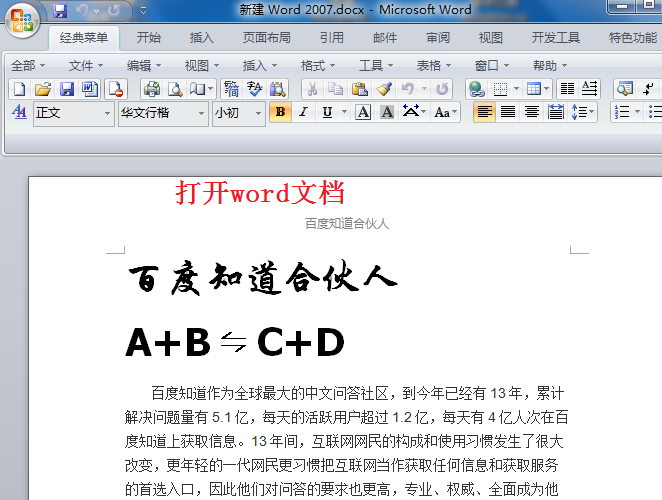Click the Office Button orb
The height and width of the screenshot is (500, 662).
click(x=22, y=20)
